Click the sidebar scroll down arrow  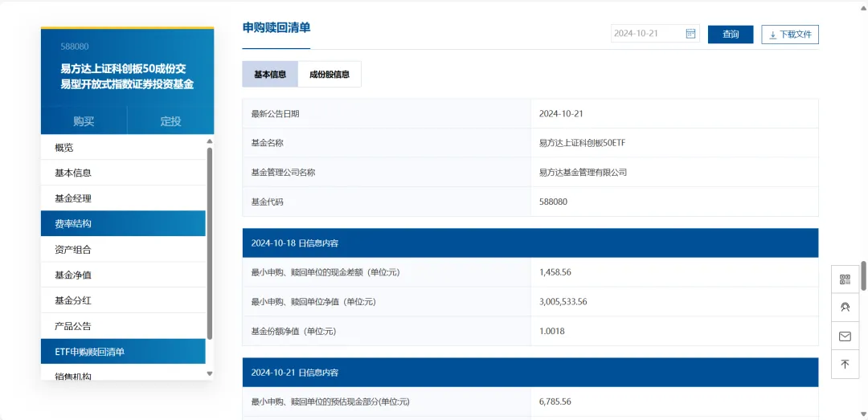pos(209,373)
